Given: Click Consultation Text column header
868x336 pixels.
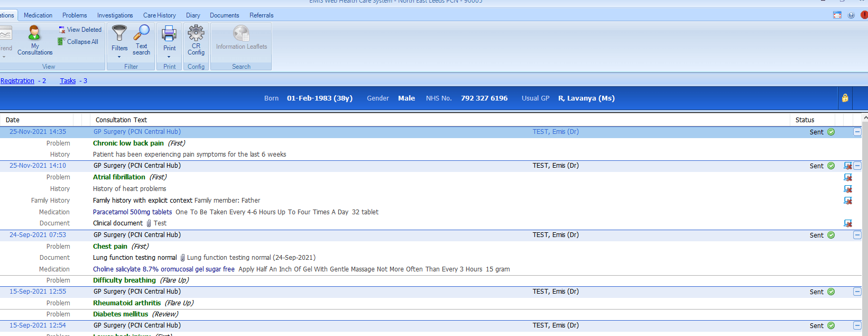Looking at the screenshot, I should point(121,120).
